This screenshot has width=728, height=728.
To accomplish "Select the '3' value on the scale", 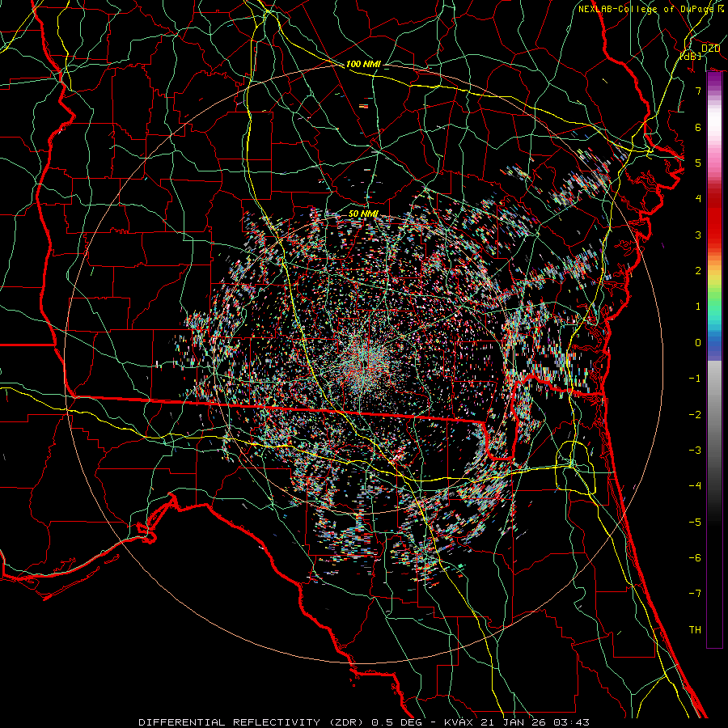I will coord(698,235).
